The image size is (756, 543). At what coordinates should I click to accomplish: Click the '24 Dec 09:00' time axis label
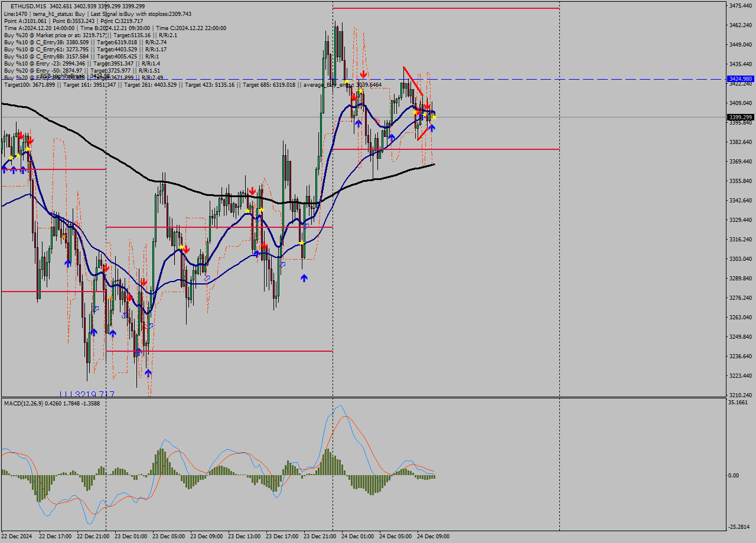(x=433, y=537)
